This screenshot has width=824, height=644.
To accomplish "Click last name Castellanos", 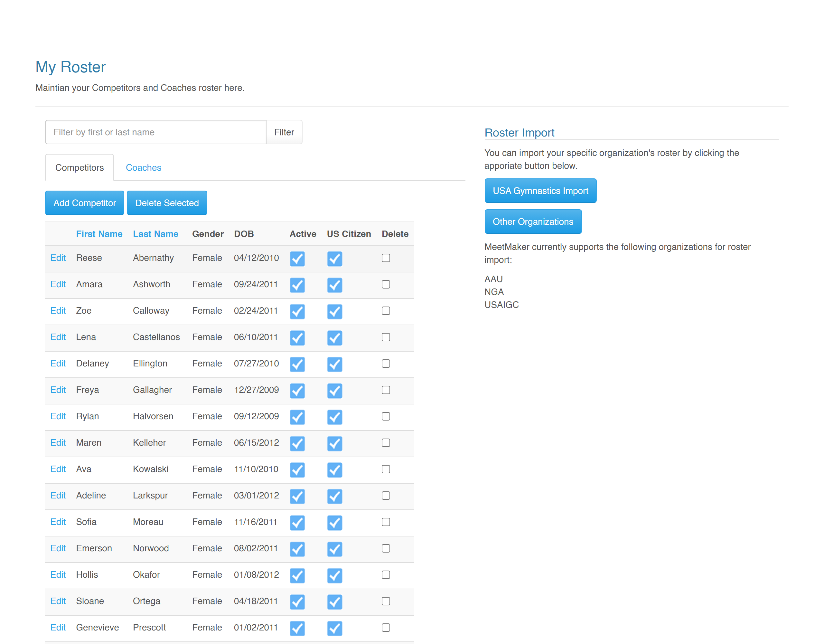I will pyautogui.click(x=156, y=337).
